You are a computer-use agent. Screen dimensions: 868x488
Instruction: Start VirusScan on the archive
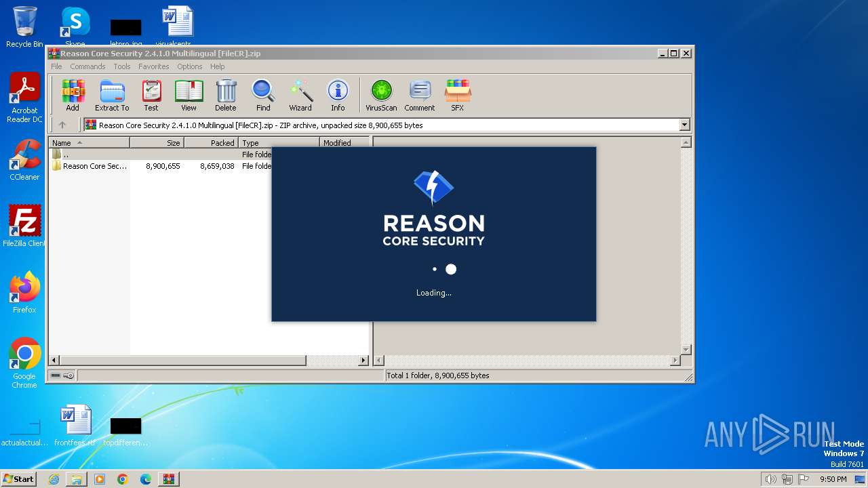tap(381, 95)
